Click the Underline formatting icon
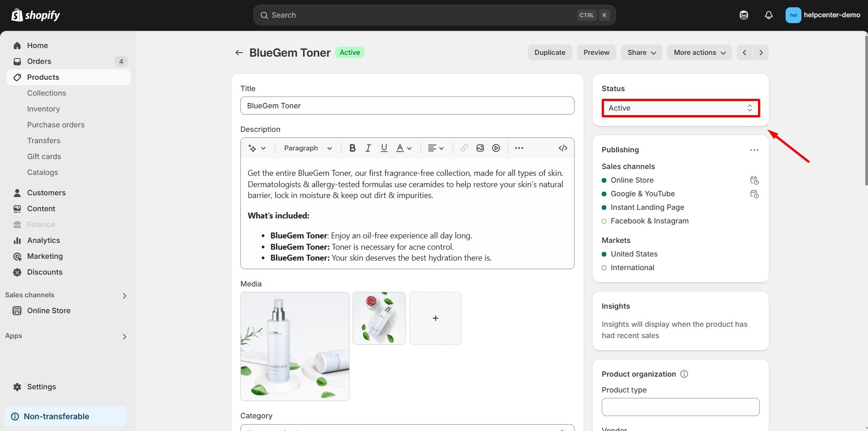This screenshot has height=431, width=868. [x=384, y=148]
